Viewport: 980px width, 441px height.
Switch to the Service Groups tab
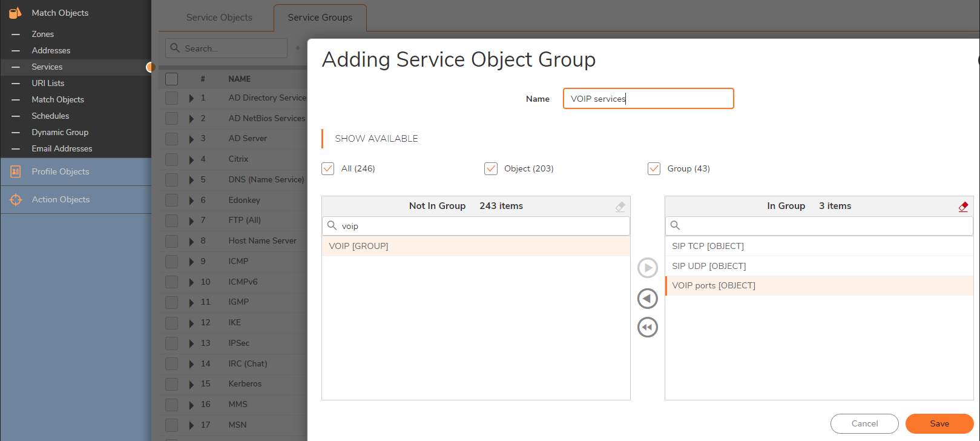point(320,18)
